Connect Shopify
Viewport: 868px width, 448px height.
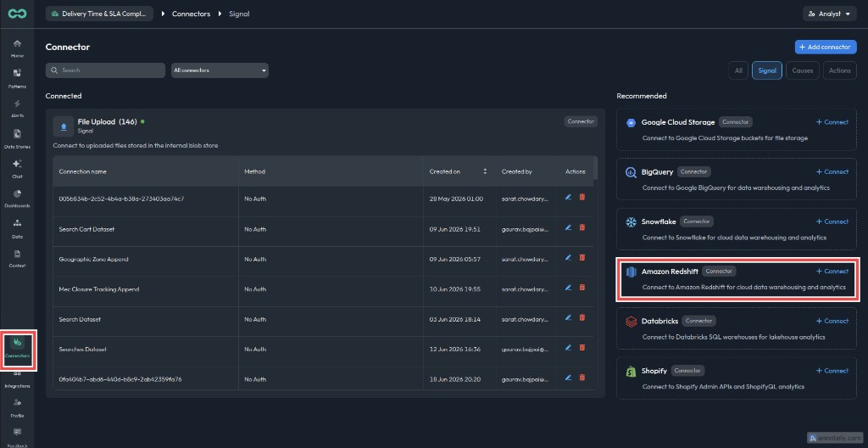coord(832,371)
